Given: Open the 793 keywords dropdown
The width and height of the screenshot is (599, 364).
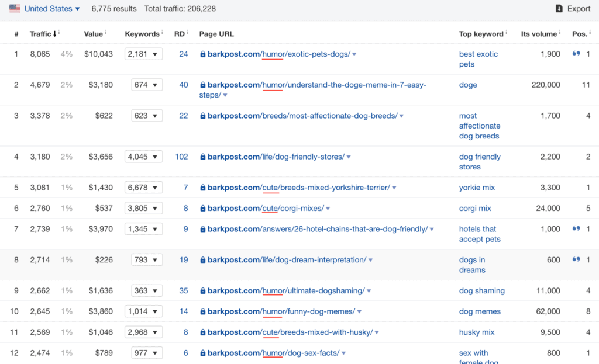Looking at the screenshot, I should tap(146, 260).
